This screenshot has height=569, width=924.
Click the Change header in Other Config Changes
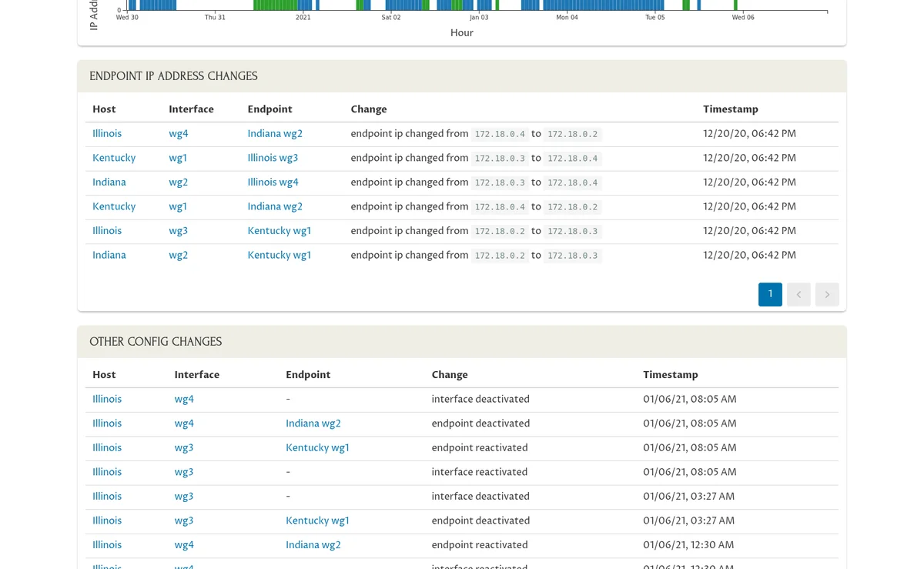450,375
